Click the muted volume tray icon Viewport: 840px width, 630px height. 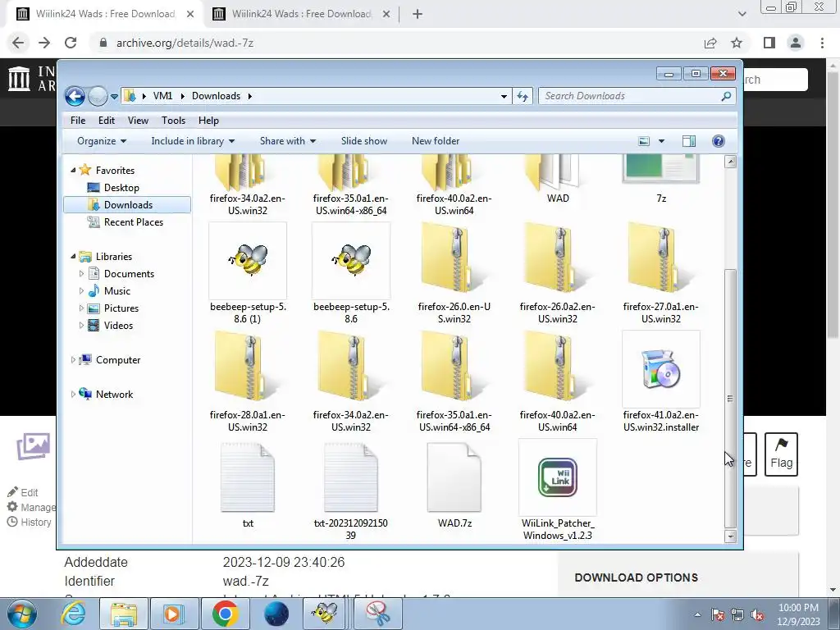pos(757,614)
